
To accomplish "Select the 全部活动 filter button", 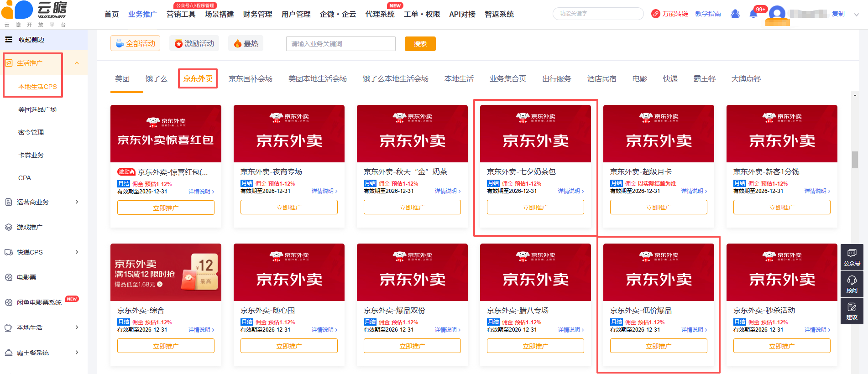I will click(136, 43).
